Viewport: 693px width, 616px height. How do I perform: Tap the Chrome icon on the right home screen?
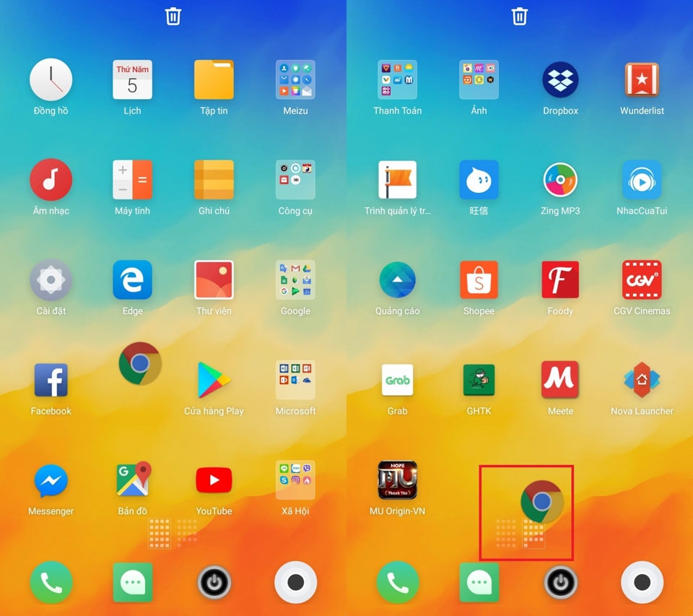542,501
